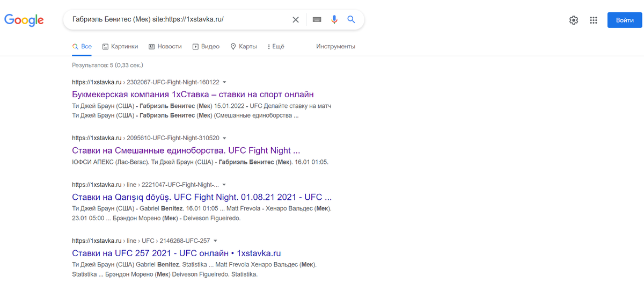Start voice search with microphone icon
Viewport: 644px width, 283px height.
(x=334, y=20)
